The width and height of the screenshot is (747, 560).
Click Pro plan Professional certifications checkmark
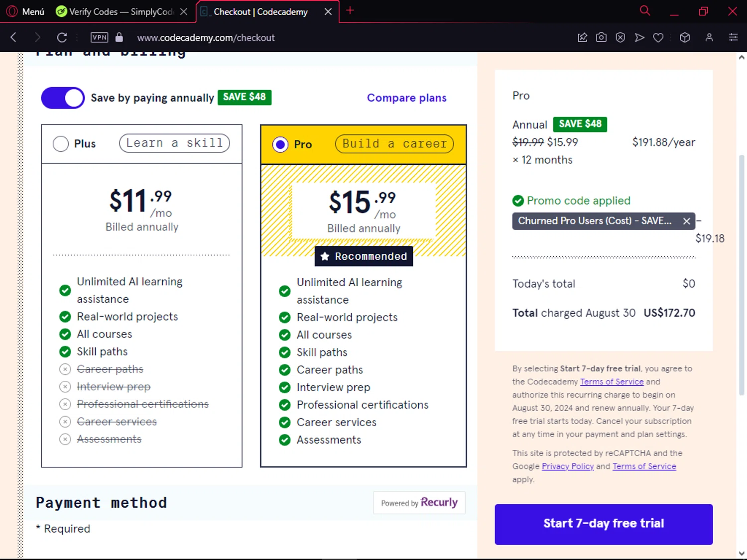click(x=285, y=405)
